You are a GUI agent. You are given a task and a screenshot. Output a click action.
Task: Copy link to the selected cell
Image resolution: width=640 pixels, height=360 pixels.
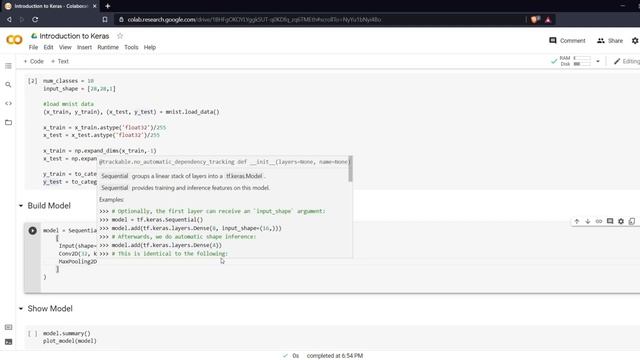(599, 221)
